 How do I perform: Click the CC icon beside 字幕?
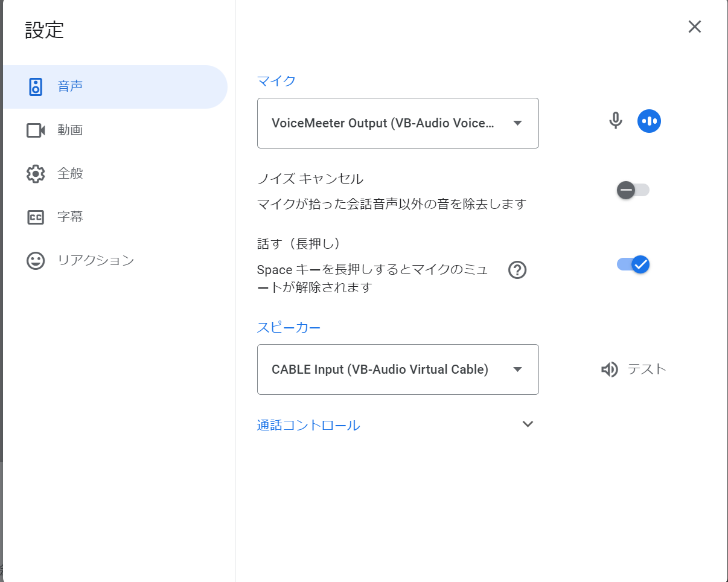click(x=36, y=217)
